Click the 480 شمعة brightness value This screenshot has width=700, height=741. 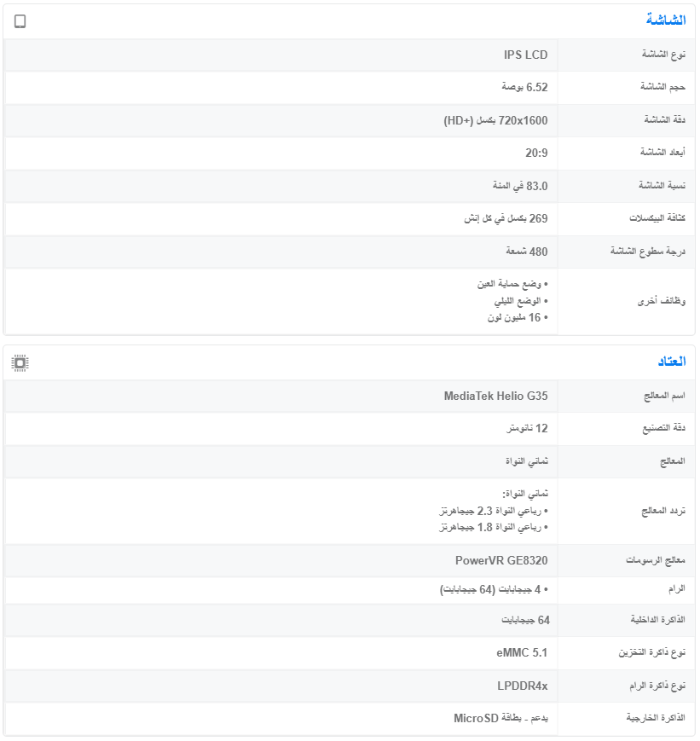click(526, 252)
